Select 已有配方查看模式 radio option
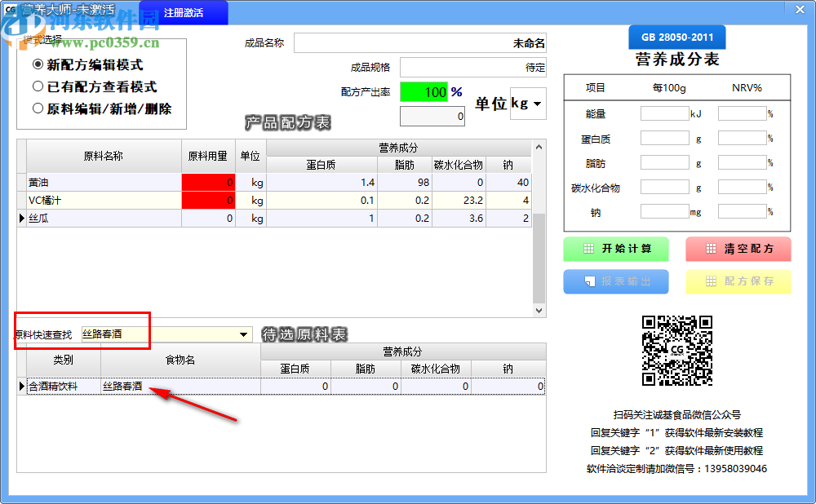Viewport: 816px width, 504px height. point(95,86)
